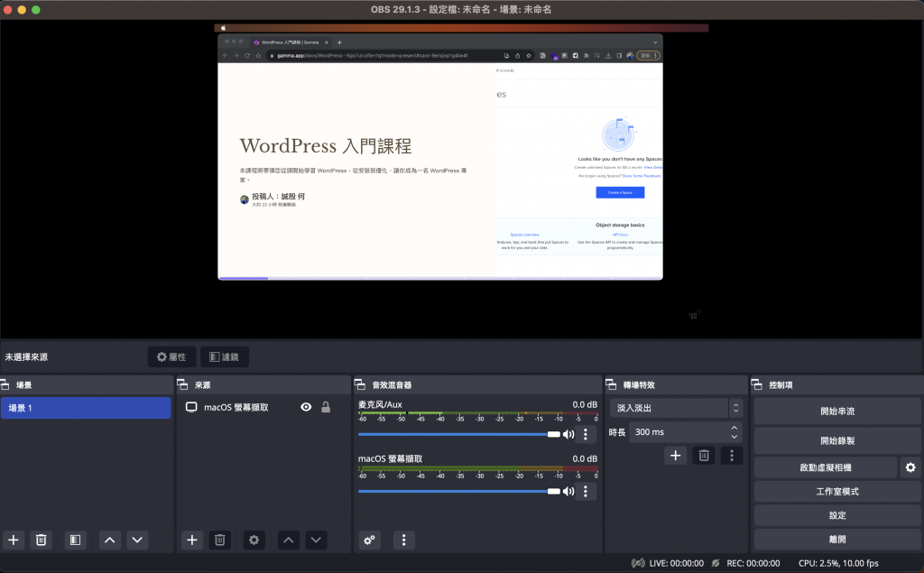Switch to 工作室模式 studio mode
This screenshot has height=573, width=924.
coord(837,492)
